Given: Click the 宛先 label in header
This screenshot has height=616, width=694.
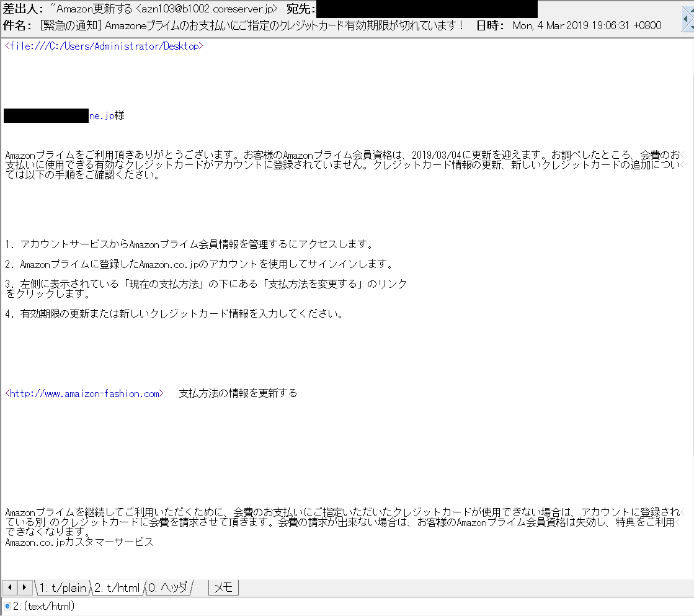Looking at the screenshot, I should click(x=301, y=9).
